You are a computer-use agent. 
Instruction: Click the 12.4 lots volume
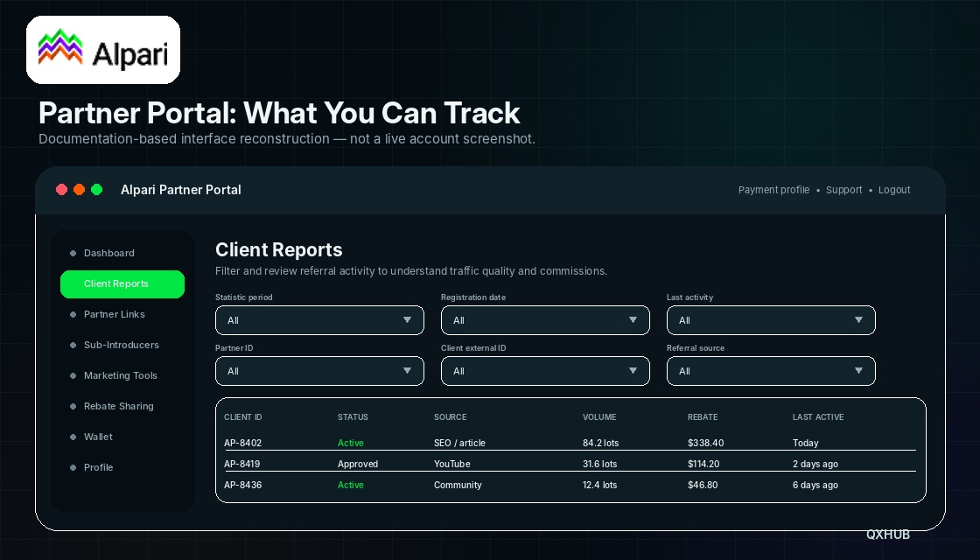(599, 485)
